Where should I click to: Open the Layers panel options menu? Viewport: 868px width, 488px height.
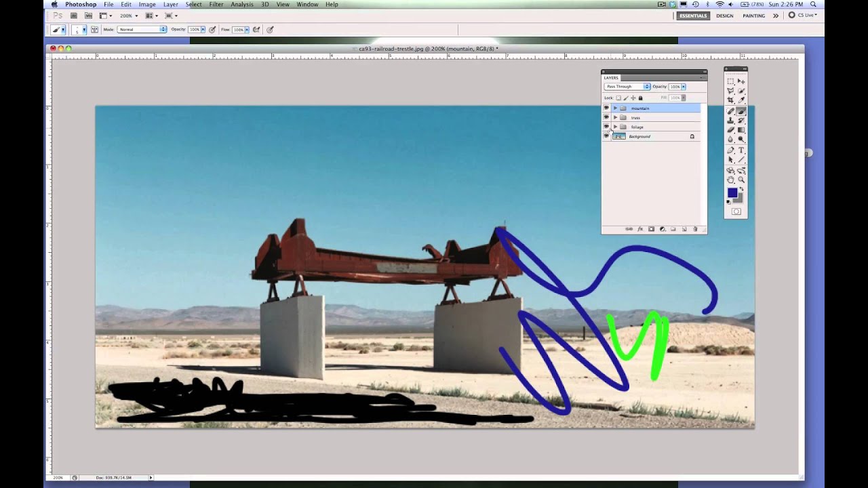(703, 78)
